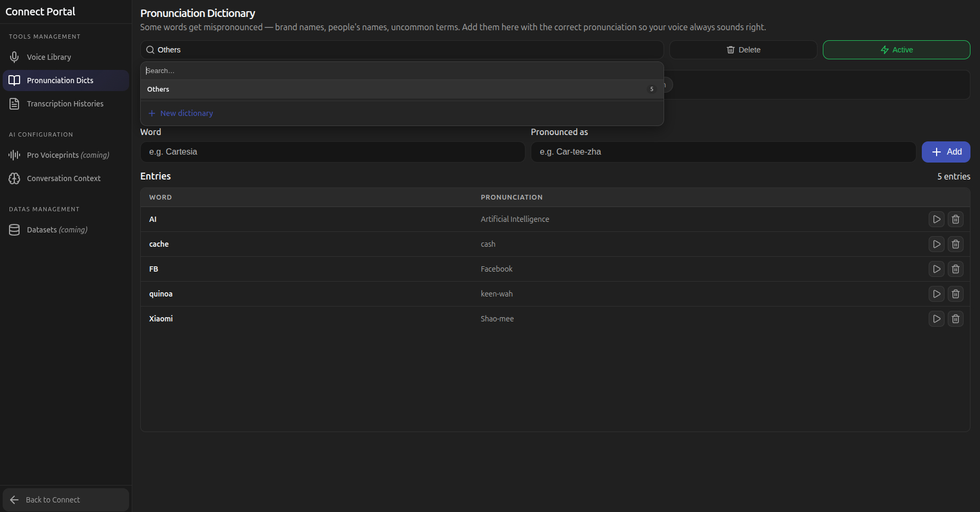This screenshot has height=512, width=980.
Task: Play pronunciation for FB entry
Action: click(936, 269)
